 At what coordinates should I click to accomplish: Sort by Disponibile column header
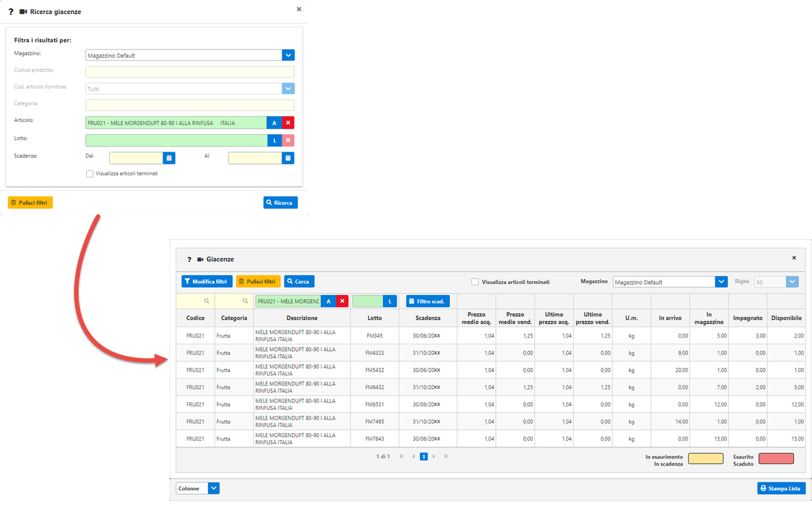tap(786, 318)
